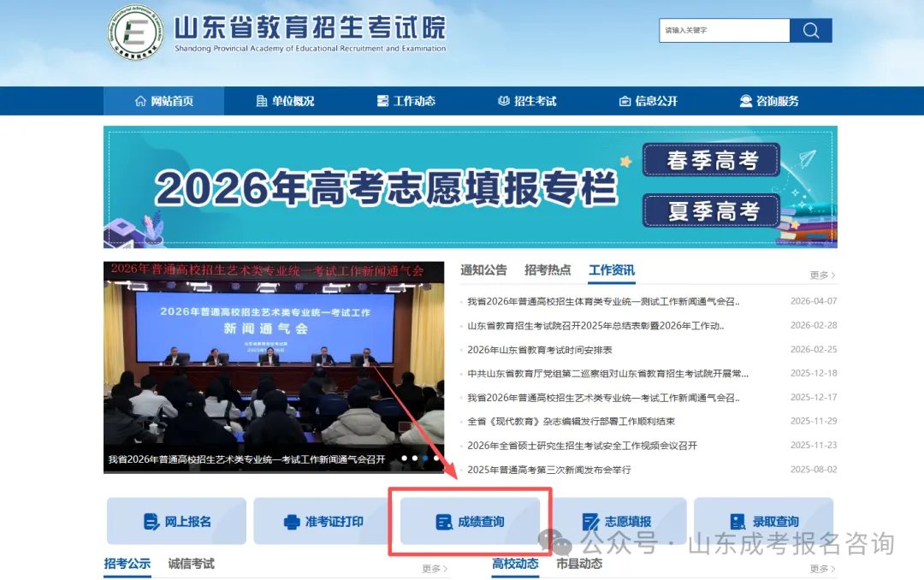Click the magnifier search button
Screen dimensions: 924x580
pyautogui.click(x=810, y=31)
